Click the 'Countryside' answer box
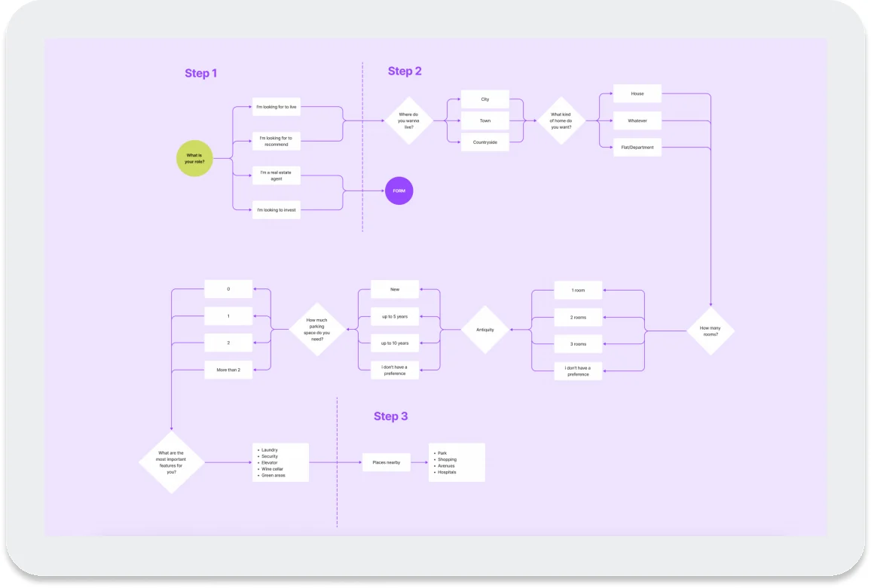This screenshot has width=871, height=588. click(484, 142)
